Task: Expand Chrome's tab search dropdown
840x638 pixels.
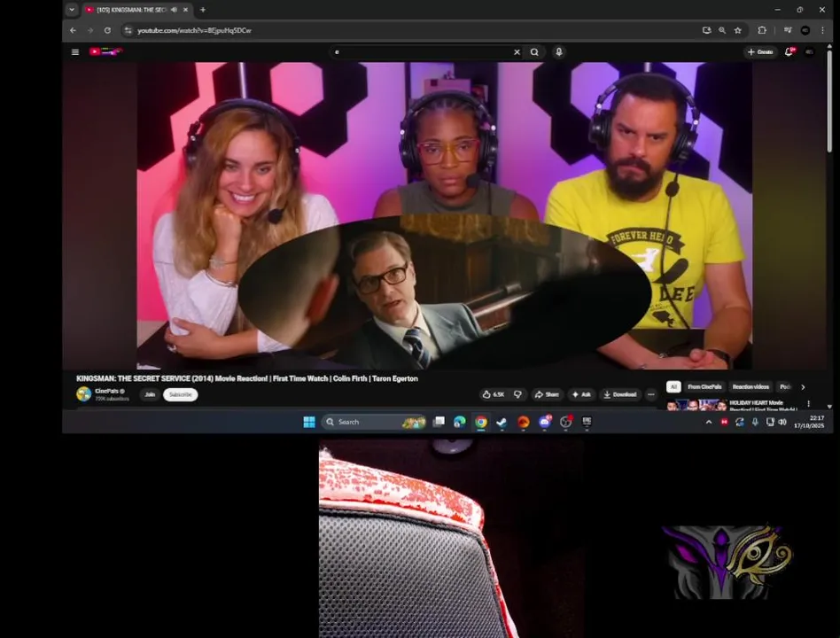Action: (x=72, y=10)
